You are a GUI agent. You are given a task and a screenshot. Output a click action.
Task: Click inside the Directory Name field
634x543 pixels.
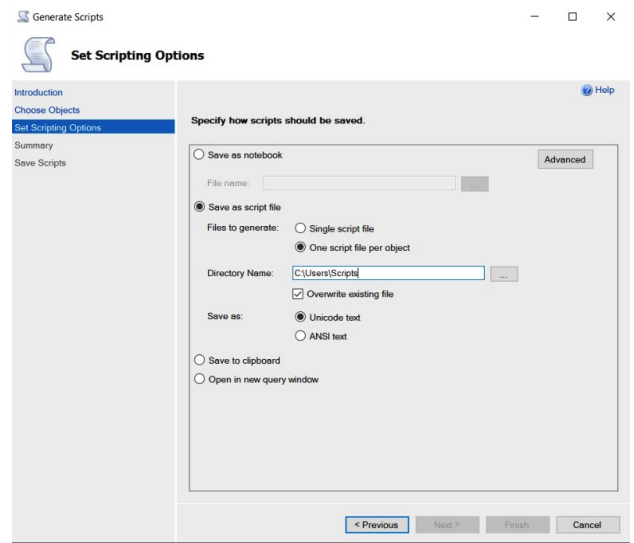point(386,273)
